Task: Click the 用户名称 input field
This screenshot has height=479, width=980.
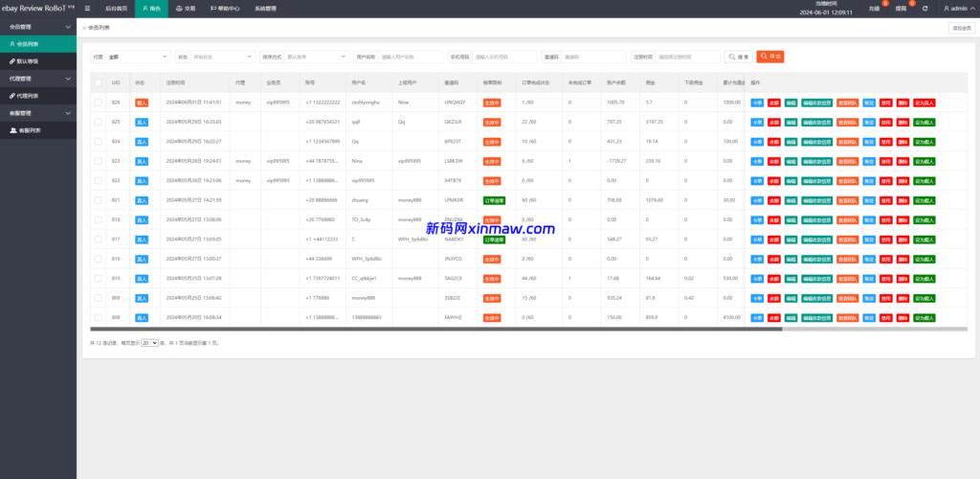Action: 411,57
